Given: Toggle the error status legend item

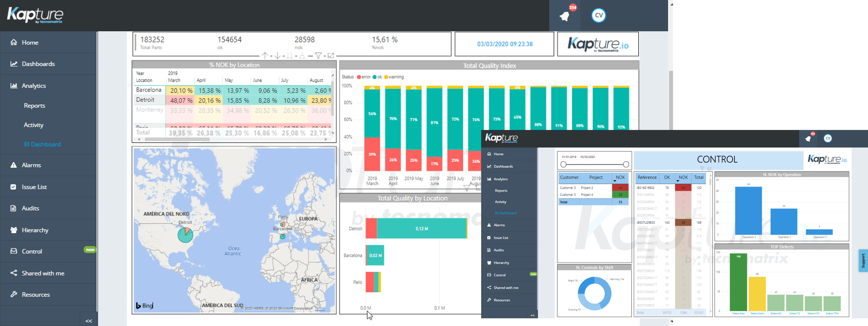Looking at the screenshot, I should [x=364, y=77].
